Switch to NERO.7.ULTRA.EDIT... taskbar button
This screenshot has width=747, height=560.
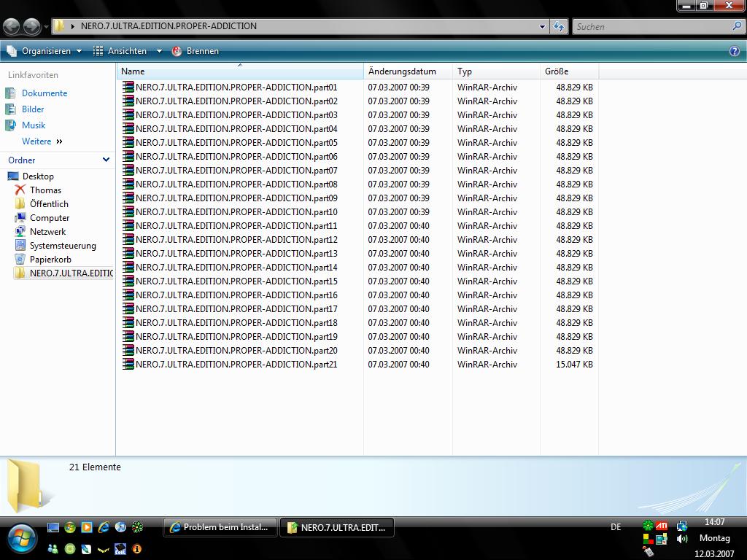pyautogui.click(x=337, y=527)
